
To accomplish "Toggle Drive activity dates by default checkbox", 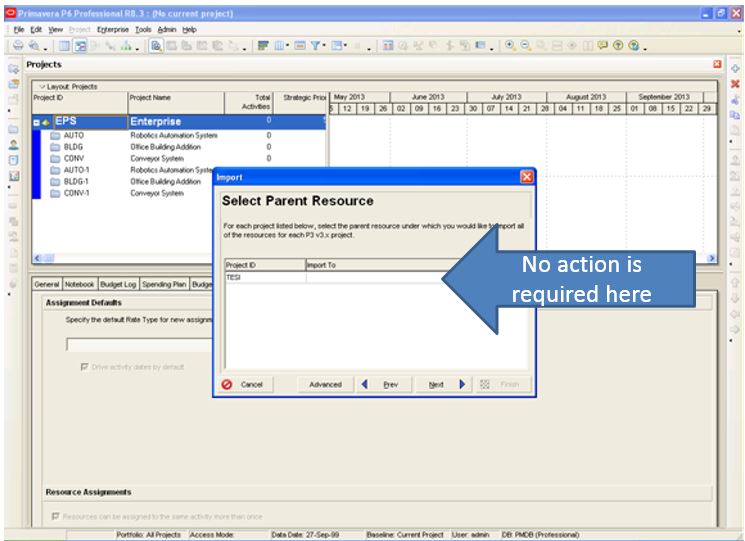I will pos(84,366).
